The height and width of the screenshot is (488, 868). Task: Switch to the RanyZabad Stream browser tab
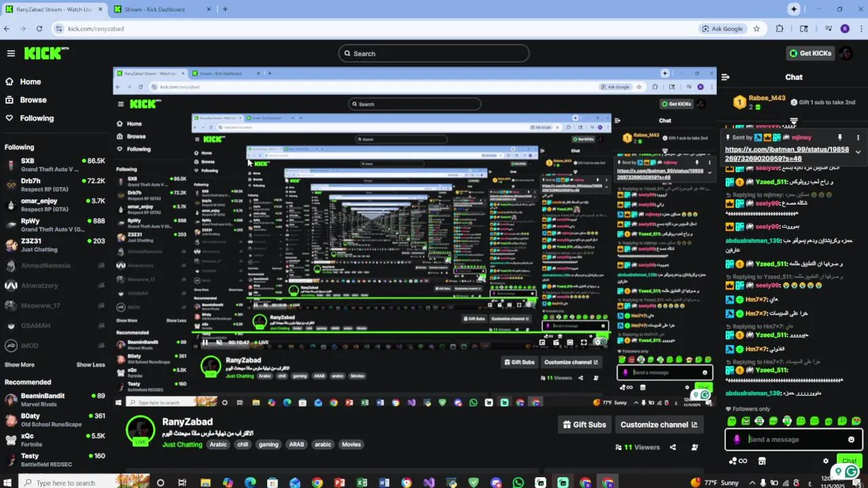(x=54, y=9)
